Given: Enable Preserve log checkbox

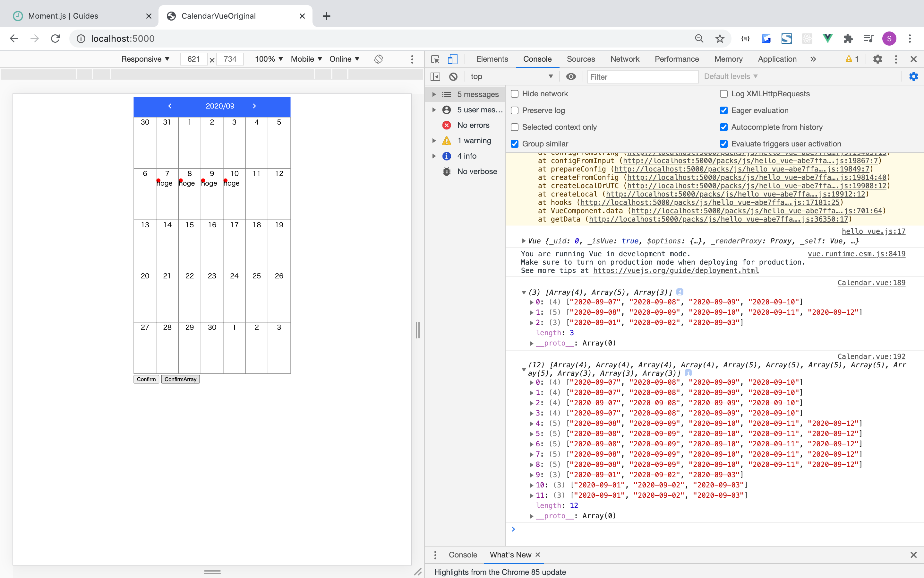Looking at the screenshot, I should point(515,110).
